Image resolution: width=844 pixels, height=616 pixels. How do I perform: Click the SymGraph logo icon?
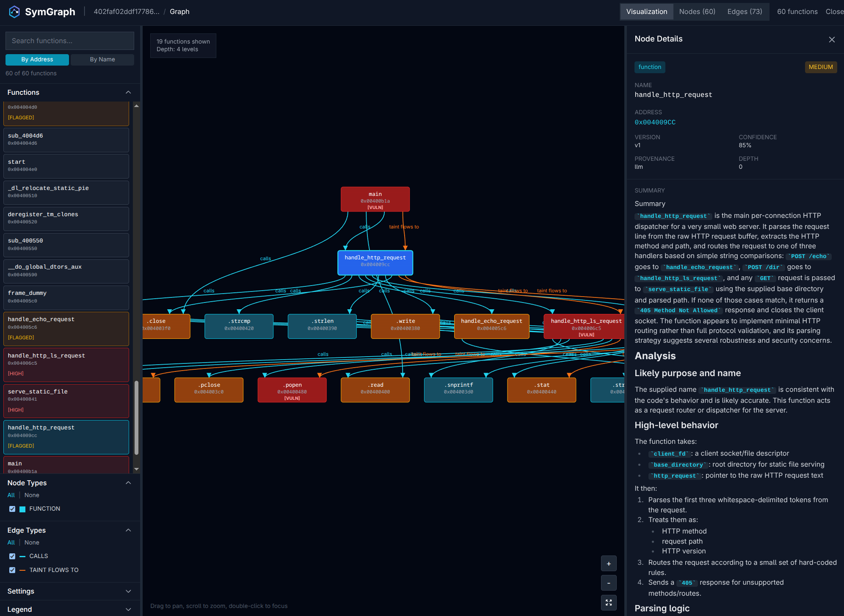click(14, 12)
